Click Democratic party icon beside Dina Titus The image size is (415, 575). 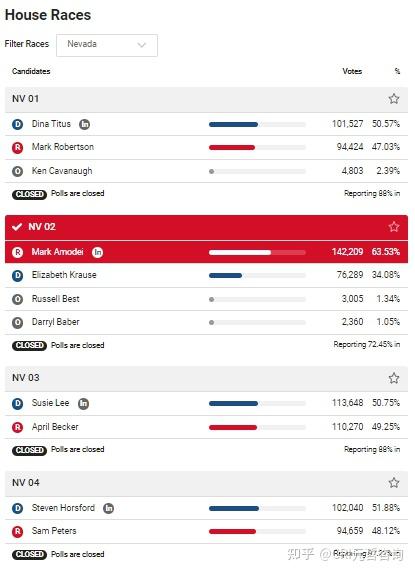coord(17,124)
